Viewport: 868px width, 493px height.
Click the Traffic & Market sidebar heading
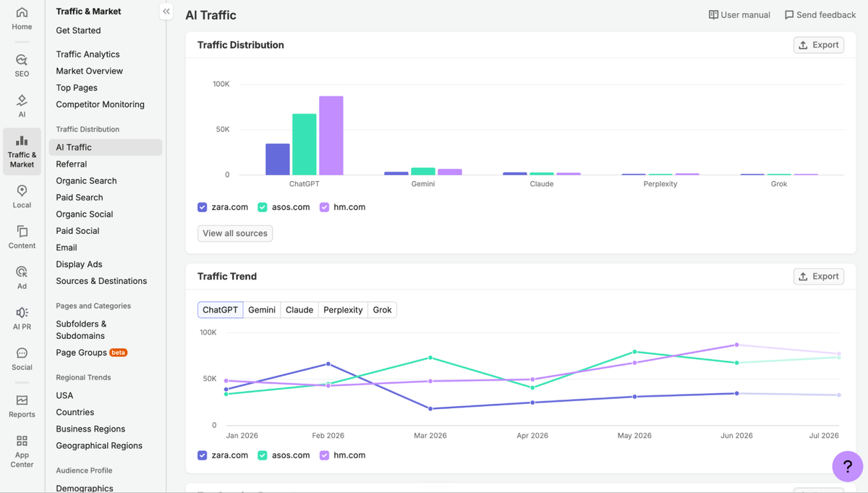coord(88,12)
